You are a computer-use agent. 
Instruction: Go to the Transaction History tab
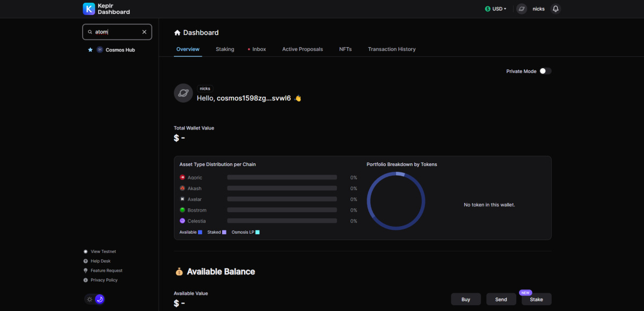(392, 49)
